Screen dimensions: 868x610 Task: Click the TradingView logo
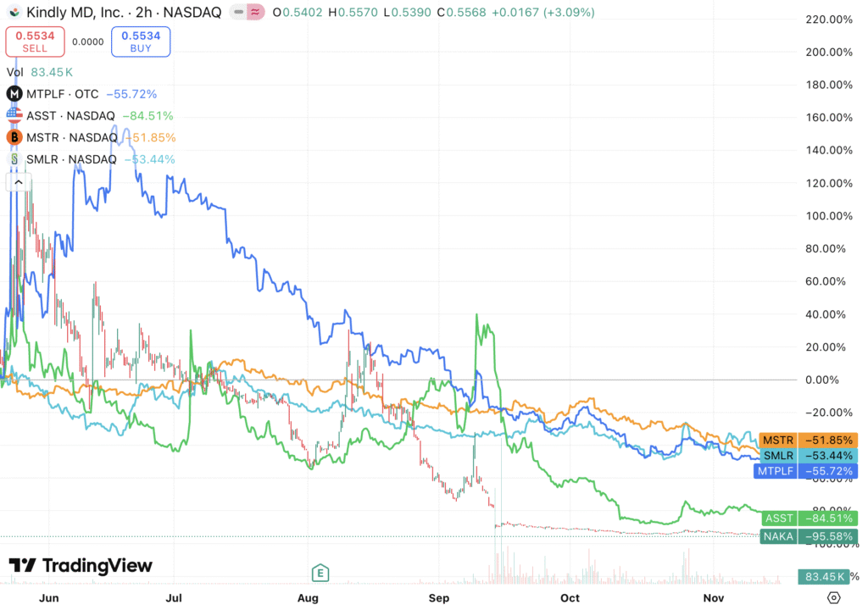point(81,566)
